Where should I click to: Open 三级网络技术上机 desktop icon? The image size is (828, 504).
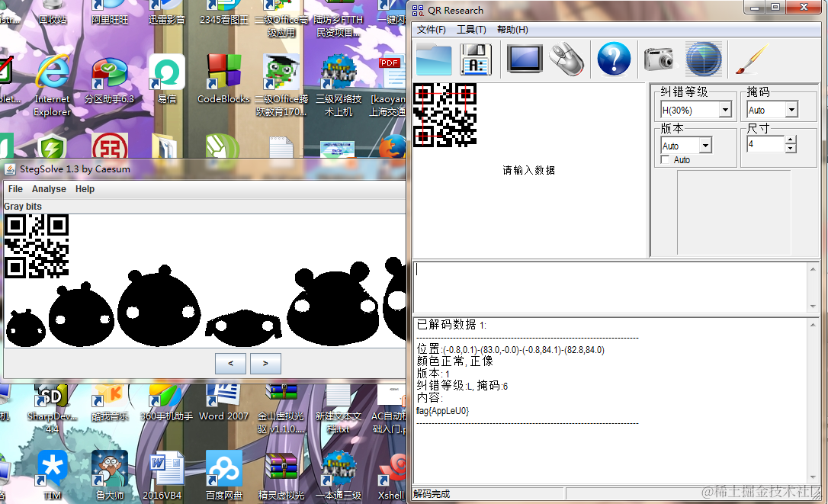pos(339,86)
